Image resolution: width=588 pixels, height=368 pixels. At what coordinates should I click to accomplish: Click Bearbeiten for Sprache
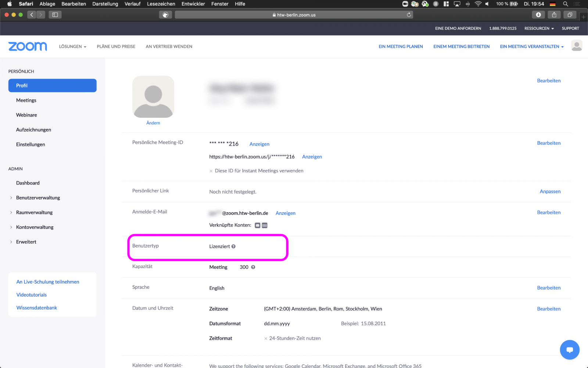(x=549, y=288)
